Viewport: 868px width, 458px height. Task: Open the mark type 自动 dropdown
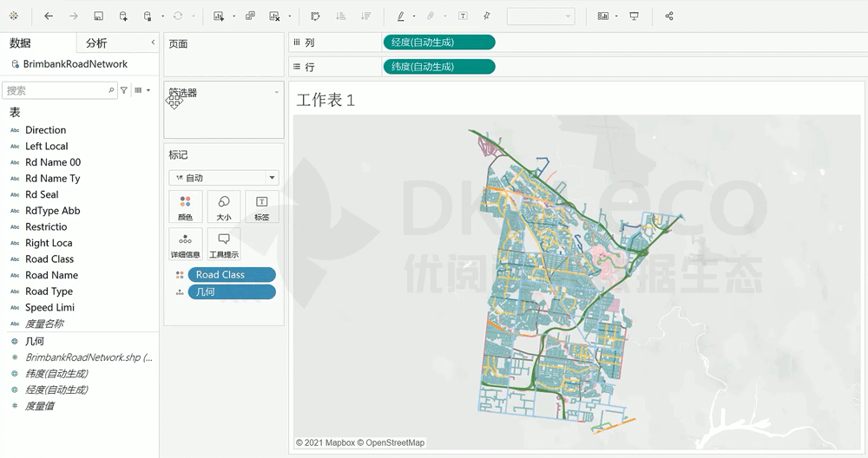pos(224,178)
